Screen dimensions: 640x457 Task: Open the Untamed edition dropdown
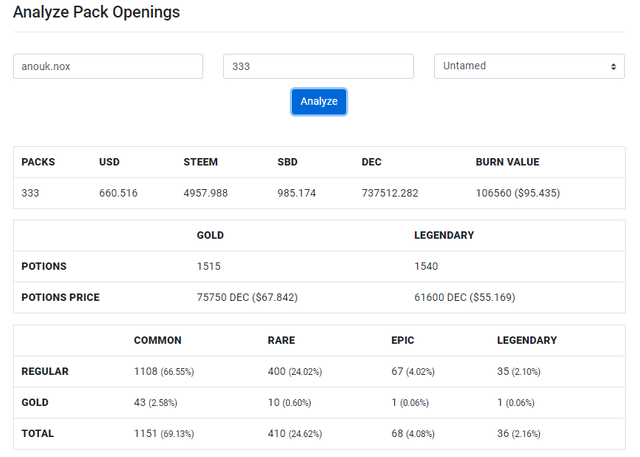click(529, 66)
